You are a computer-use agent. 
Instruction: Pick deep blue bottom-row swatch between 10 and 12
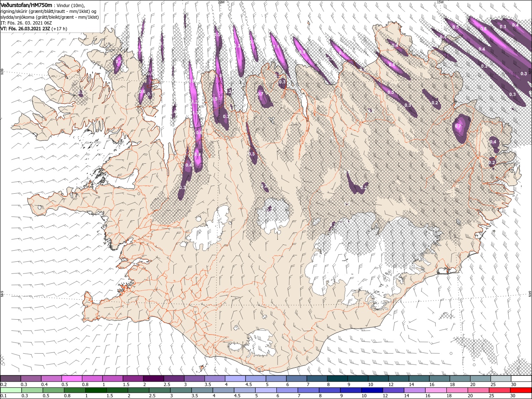[372, 390]
